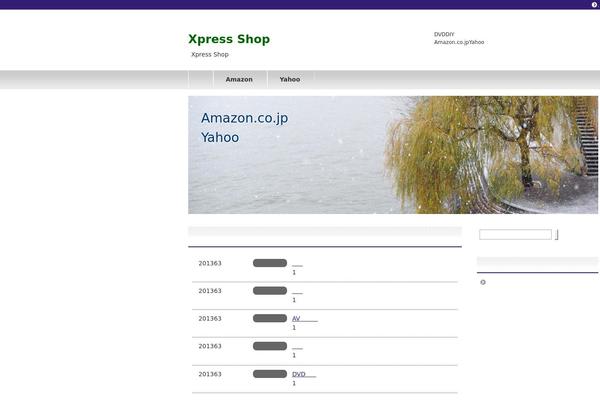Focus the sidebar search input field
Viewport: 600px width, 400px height.
[515, 234]
